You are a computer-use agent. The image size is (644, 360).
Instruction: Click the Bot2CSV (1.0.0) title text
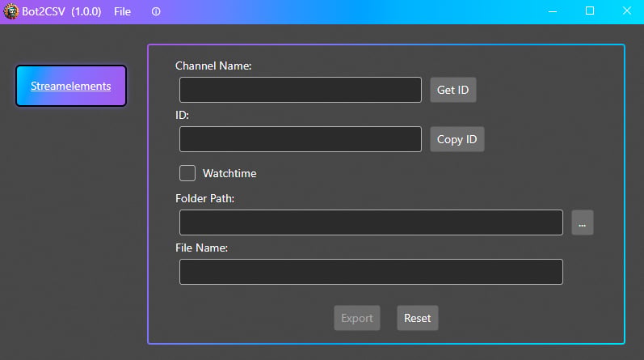click(x=61, y=11)
